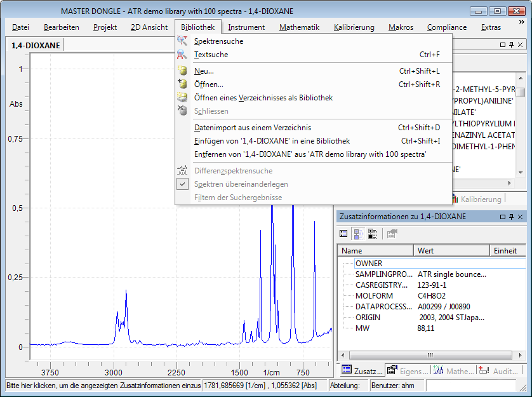Switch to the Audit tab at bottom
Viewport: 532px width, 397px height.
[x=499, y=371]
